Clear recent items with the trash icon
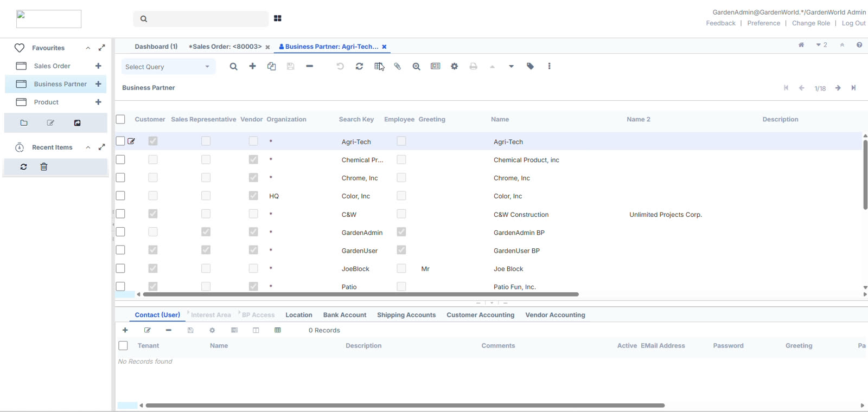 44,167
